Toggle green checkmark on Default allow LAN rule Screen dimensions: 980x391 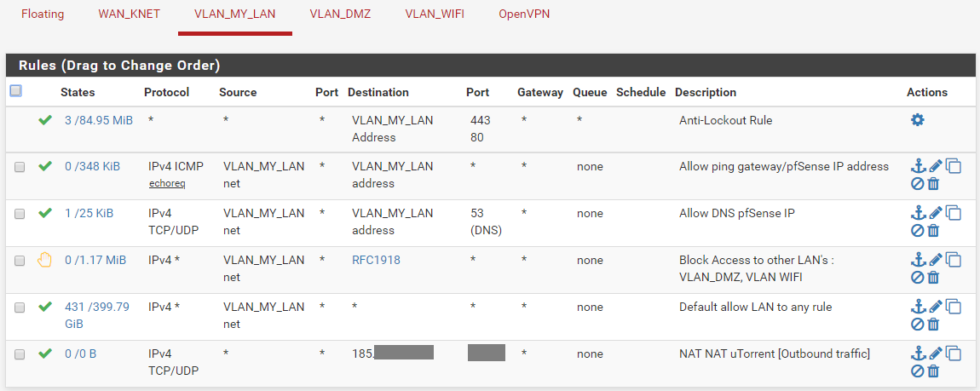(44, 307)
